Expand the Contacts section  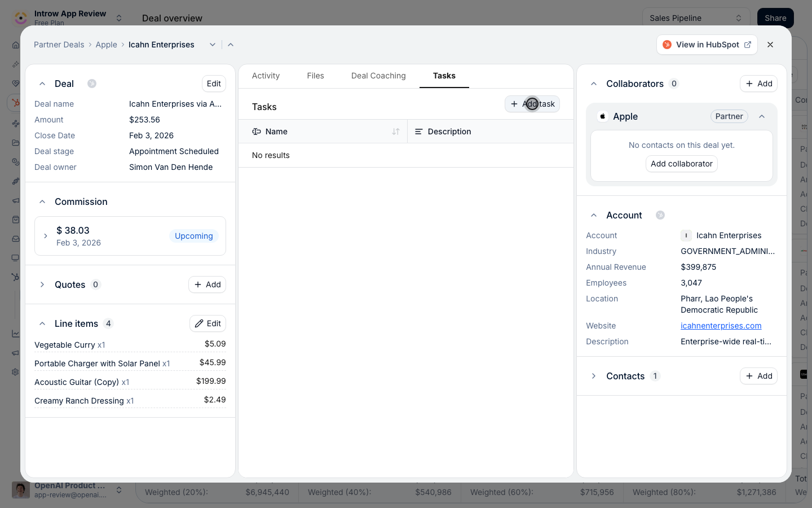click(x=594, y=376)
